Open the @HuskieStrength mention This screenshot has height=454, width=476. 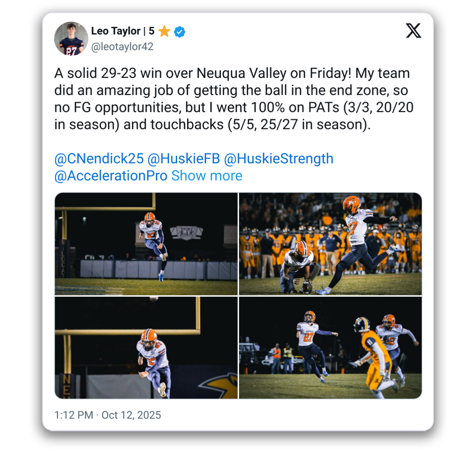click(x=278, y=159)
